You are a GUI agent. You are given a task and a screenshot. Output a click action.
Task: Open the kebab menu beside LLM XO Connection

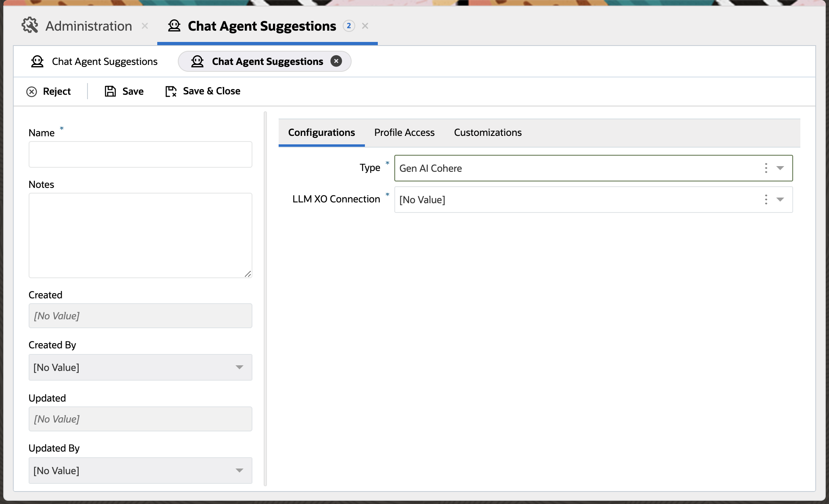click(766, 200)
